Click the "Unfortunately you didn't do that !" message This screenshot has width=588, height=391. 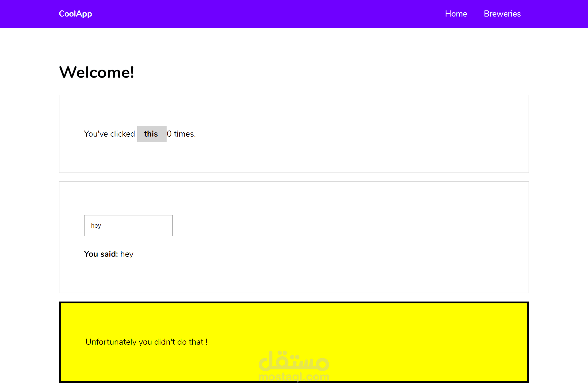coord(146,342)
